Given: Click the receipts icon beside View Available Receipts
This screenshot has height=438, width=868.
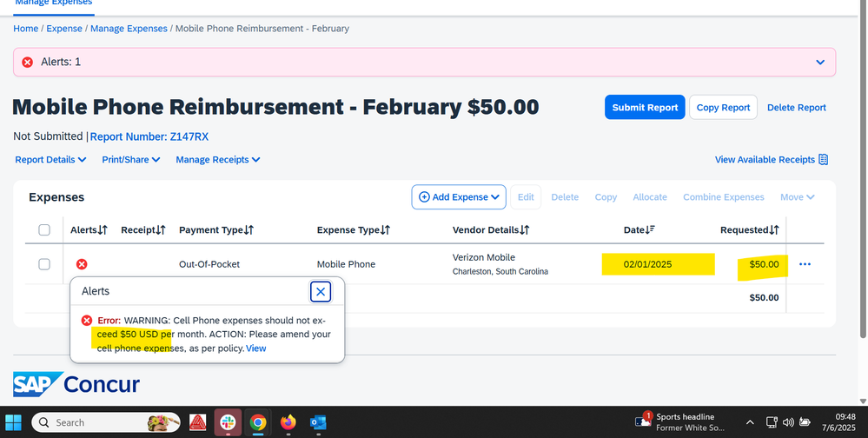Looking at the screenshot, I should pyautogui.click(x=823, y=160).
